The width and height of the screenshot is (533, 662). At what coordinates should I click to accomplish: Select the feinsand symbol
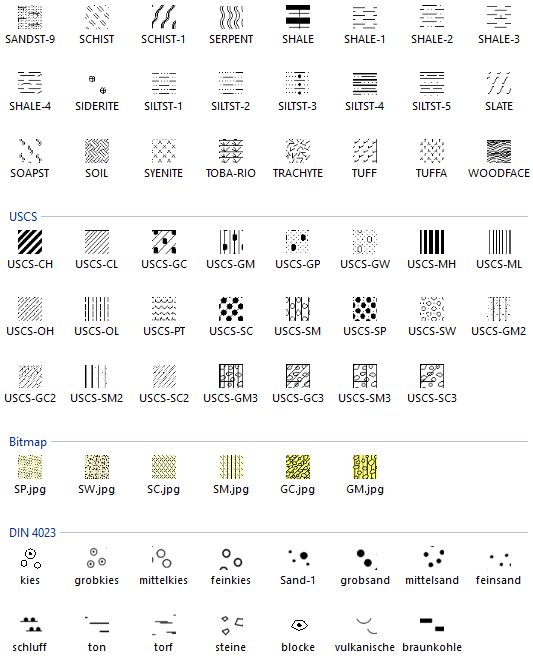[499, 558]
